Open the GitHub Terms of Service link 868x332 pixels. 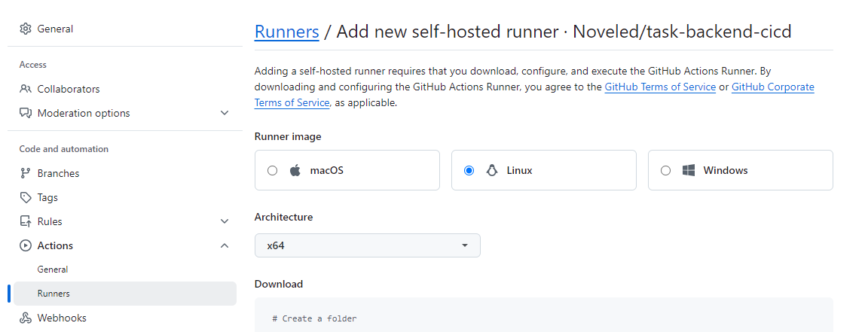point(660,87)
